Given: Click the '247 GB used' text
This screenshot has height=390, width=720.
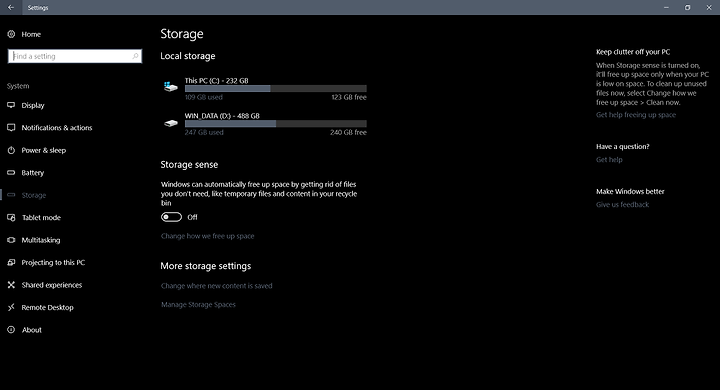Looking at the screenshot, I should click(204, 132).
